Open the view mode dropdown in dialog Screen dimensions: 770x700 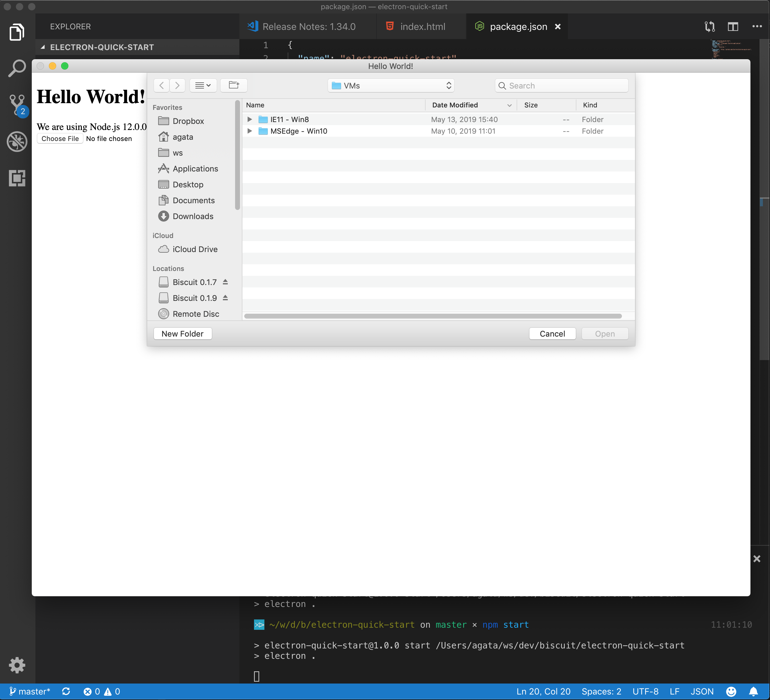203,85
